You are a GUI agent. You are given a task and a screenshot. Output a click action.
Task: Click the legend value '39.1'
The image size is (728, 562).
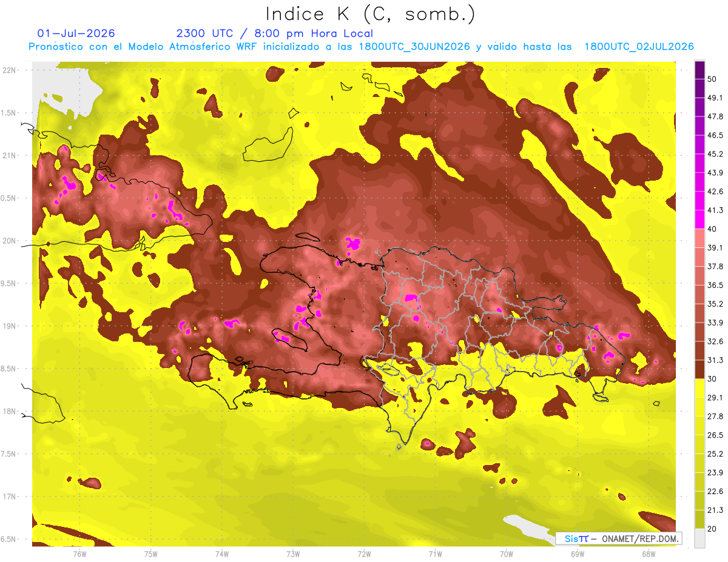pos(714,247)
